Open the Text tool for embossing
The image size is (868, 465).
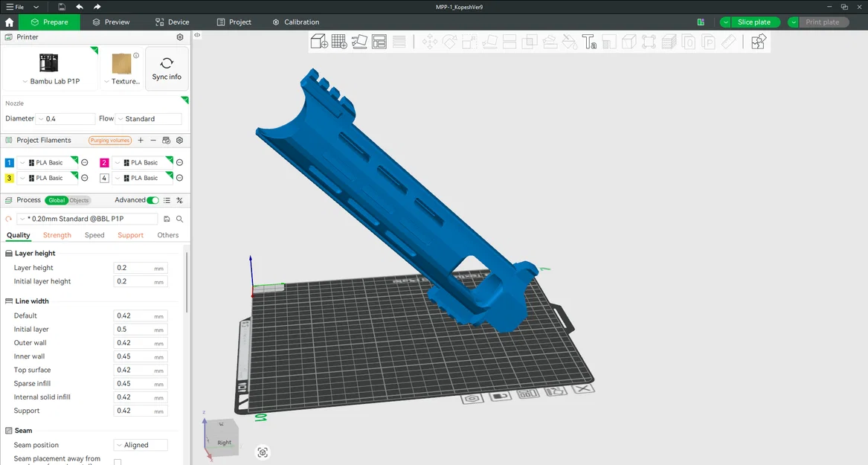click(591, 42)
